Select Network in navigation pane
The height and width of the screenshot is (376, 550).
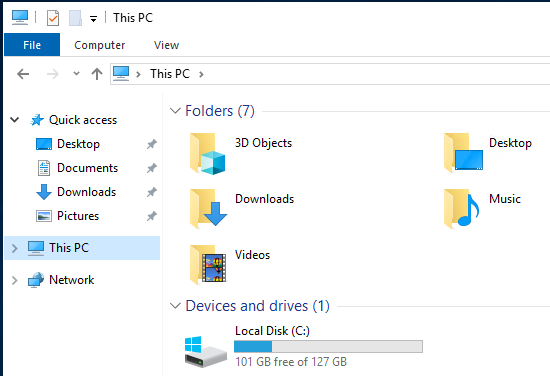(72, 280)
